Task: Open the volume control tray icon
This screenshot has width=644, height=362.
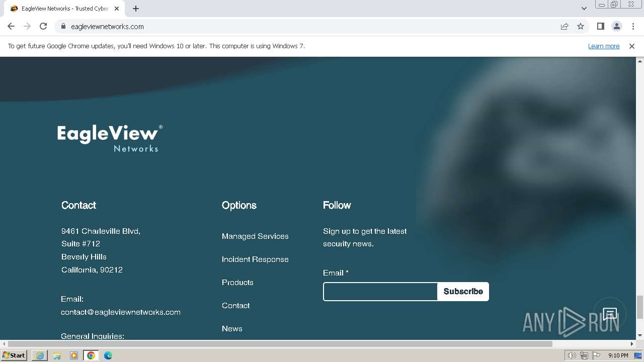Action: click(x=572, y=355)
